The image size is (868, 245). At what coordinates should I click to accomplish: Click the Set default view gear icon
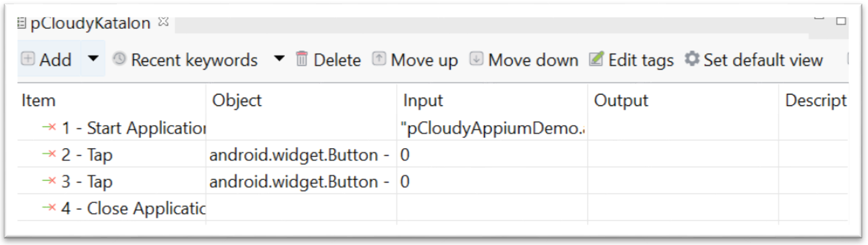[x=692, y=60]
